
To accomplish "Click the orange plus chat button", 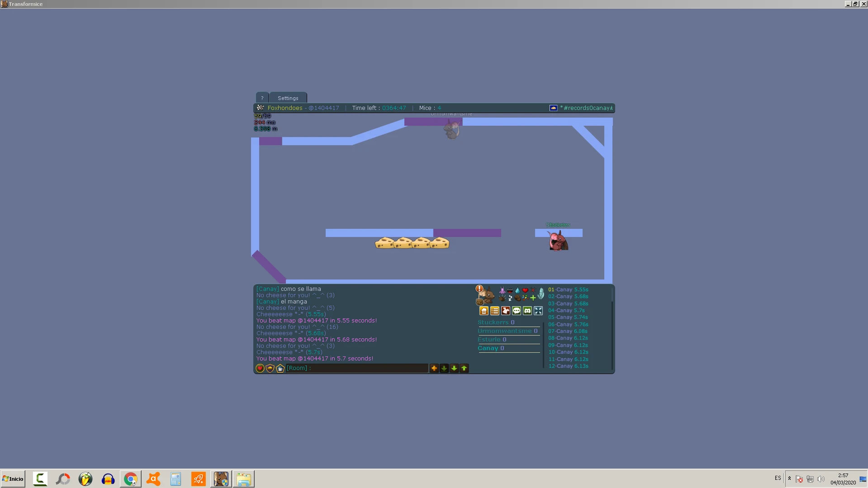I will coord(434,368).
